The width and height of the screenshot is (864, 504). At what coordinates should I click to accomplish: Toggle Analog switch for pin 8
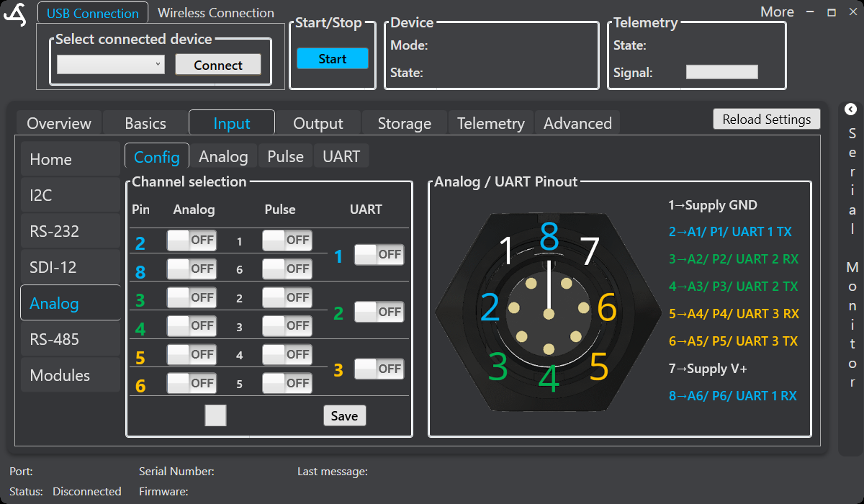(192, 269)
